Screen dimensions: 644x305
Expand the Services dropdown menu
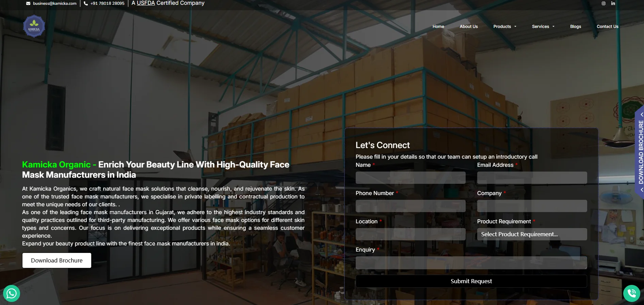[x=543, y=27]
